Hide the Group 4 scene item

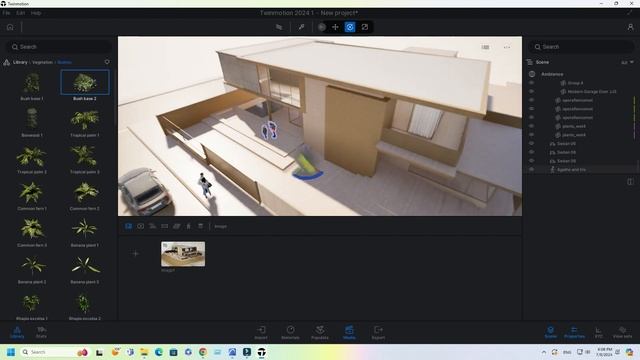[x=531, y=83]
